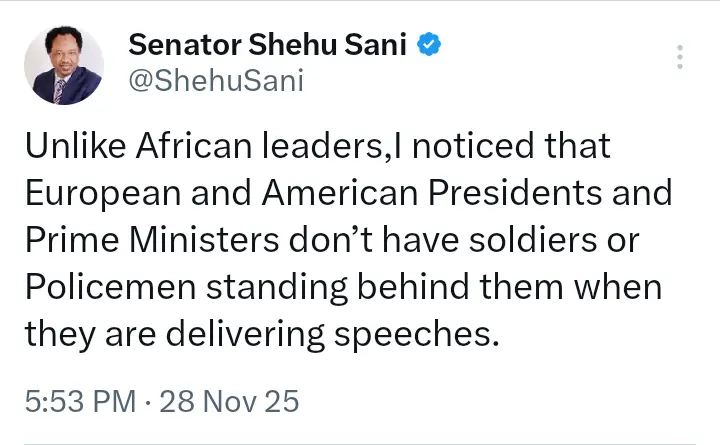Click the word "Unlike" in the tweet
The height and width of the screenshot is (445, 720).
point(73,148)
